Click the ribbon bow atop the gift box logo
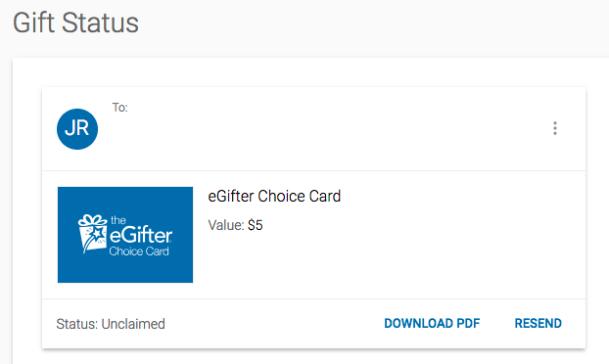The width and height of the screenshot is (609, 364). (x=92, y=219)
